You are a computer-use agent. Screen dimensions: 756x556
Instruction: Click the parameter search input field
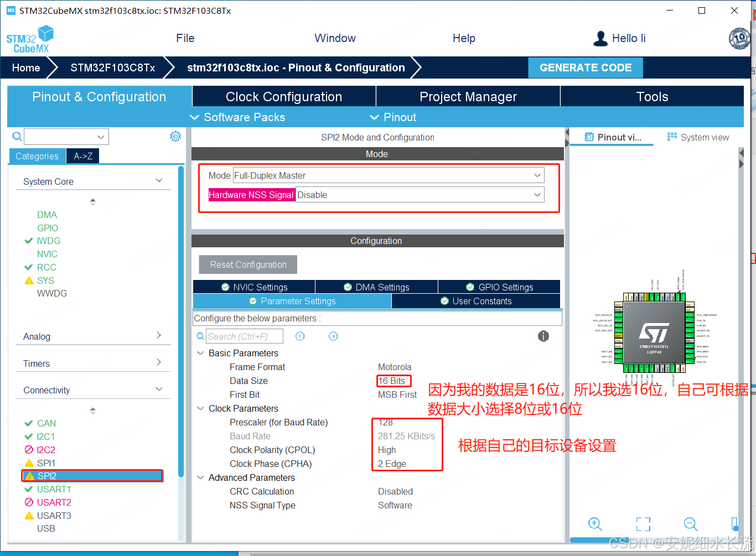tap(245, 336)
